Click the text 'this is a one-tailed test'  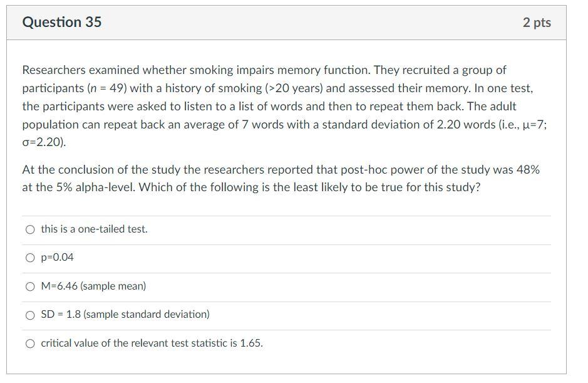coord(93,229)
